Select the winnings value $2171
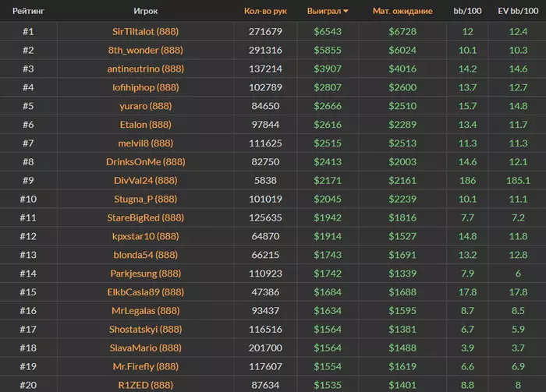Viewport: 546px width, 392px height. [x=328, y=181]
